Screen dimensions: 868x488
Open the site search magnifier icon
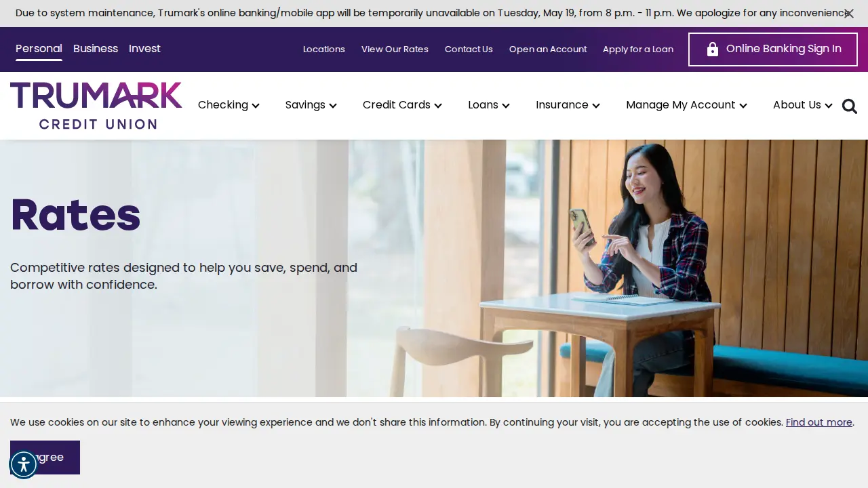coord(850,106)
